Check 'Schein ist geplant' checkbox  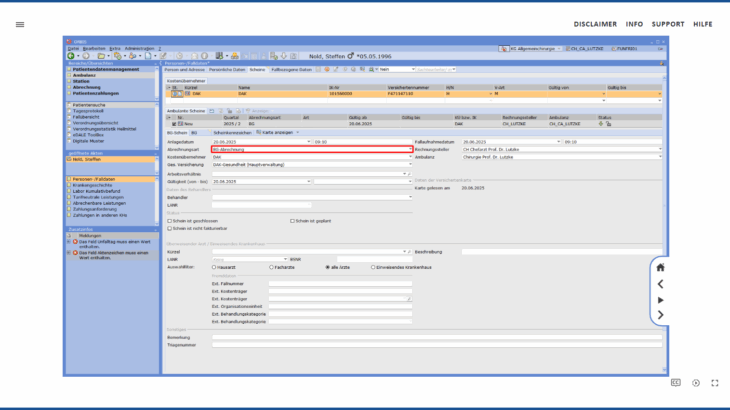292,220
